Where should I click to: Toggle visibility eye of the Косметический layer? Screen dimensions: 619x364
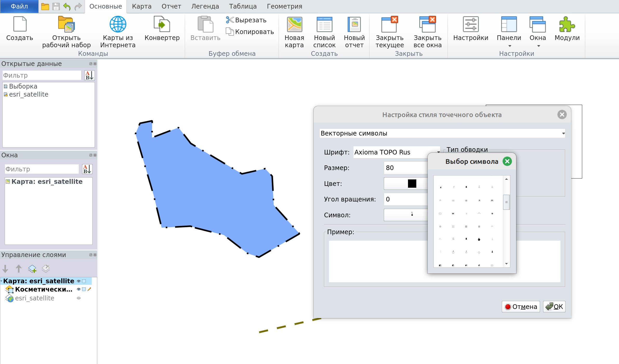click(78, 289)
